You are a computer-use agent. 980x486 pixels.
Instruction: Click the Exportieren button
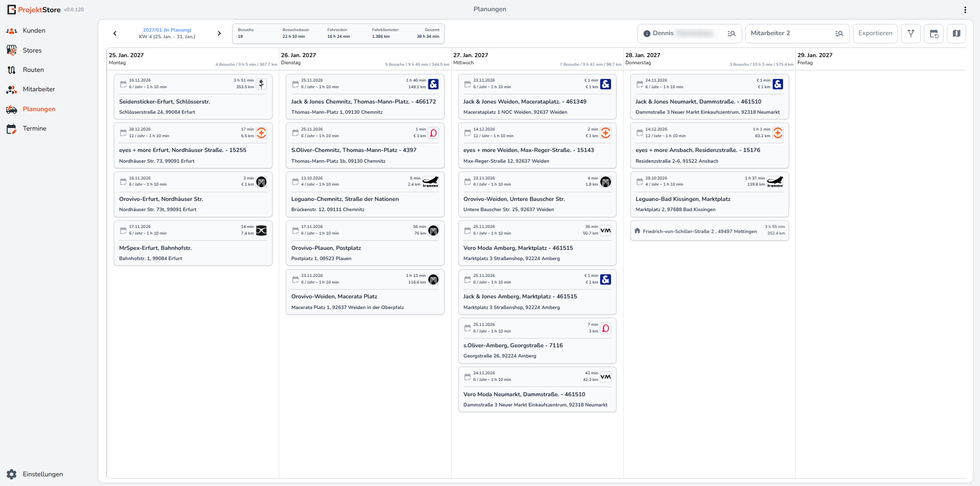[875, 34]
